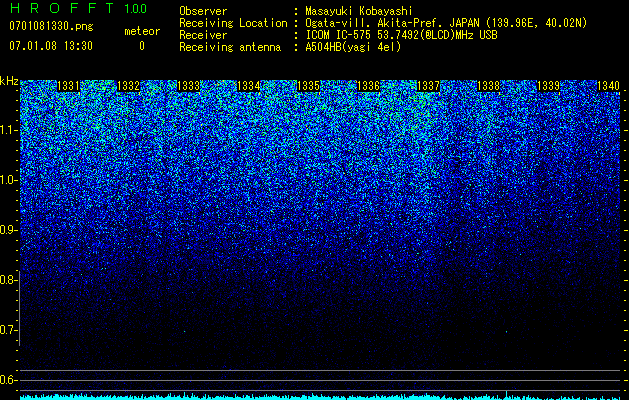The width and height of the screenshot is (629, 400).
Task: Click the 0.9 frequency axis label
Action: point(8,230)
